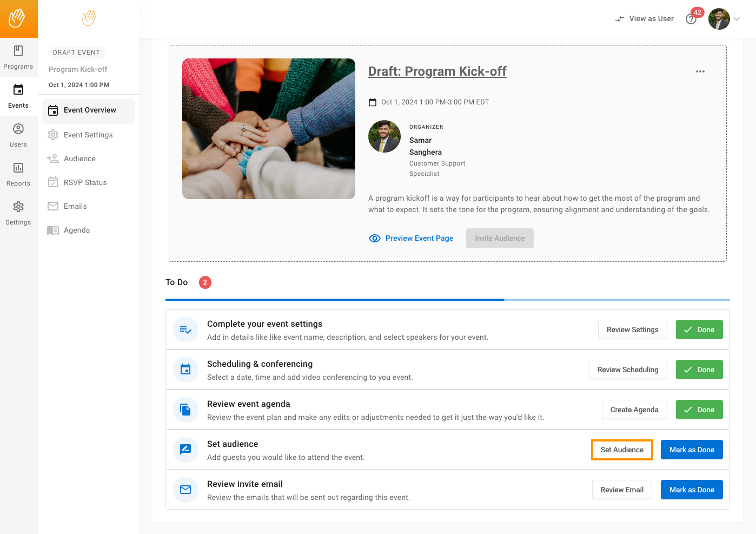This screenshot has height=534, width=756.
Task: Click the View as User swap icon
Action: tap(620, 19)
